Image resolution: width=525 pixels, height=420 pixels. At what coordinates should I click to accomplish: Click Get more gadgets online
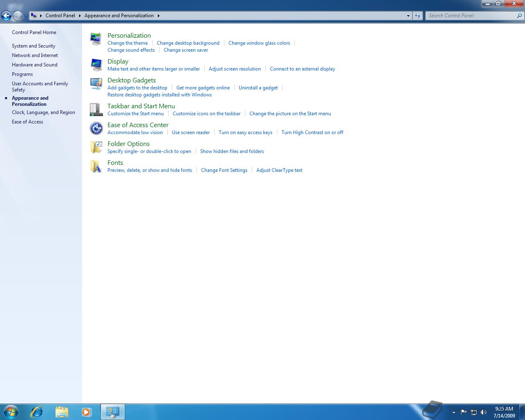(203, 88)
